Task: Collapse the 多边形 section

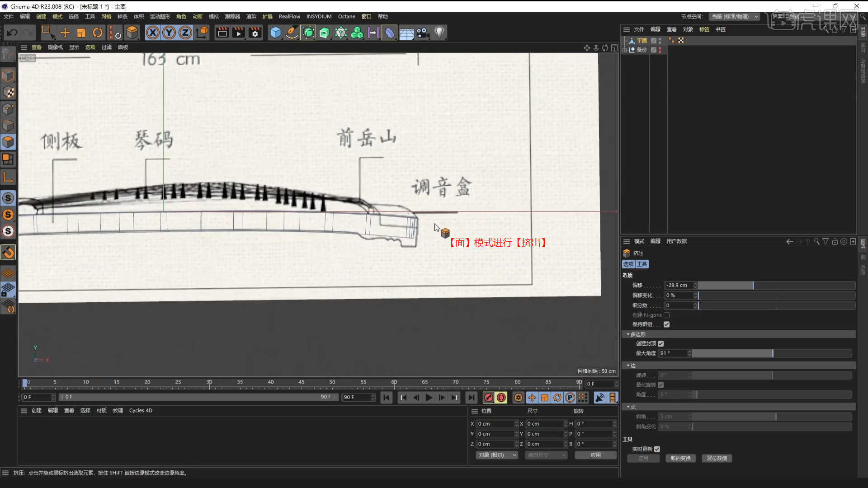Action: pyautogui.click(x=628, y=334)
